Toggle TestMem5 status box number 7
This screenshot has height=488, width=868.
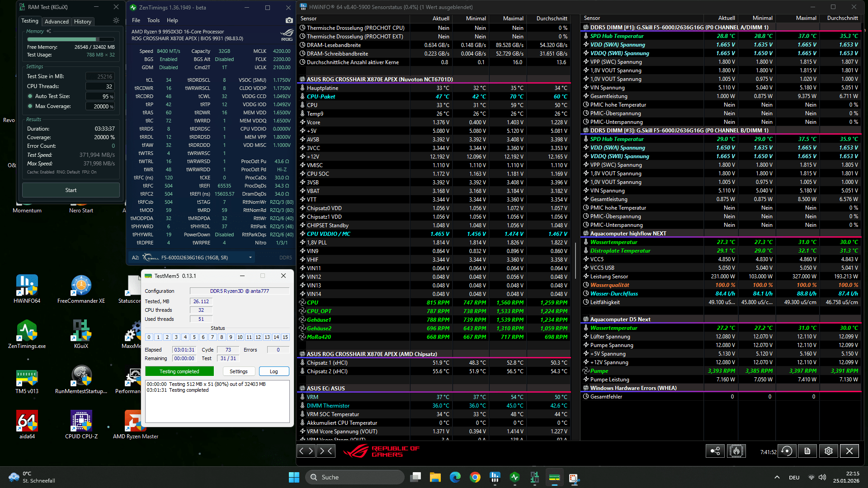click(212, 337)
